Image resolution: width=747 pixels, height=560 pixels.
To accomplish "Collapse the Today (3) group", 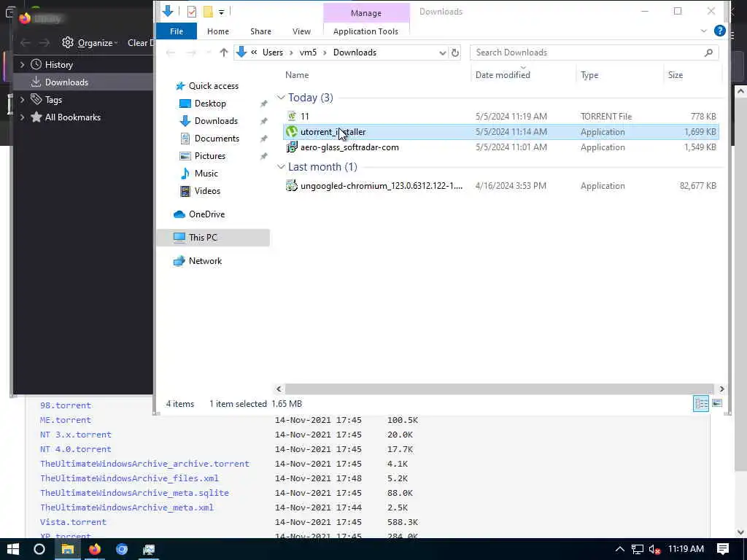I will pos(281,98).
